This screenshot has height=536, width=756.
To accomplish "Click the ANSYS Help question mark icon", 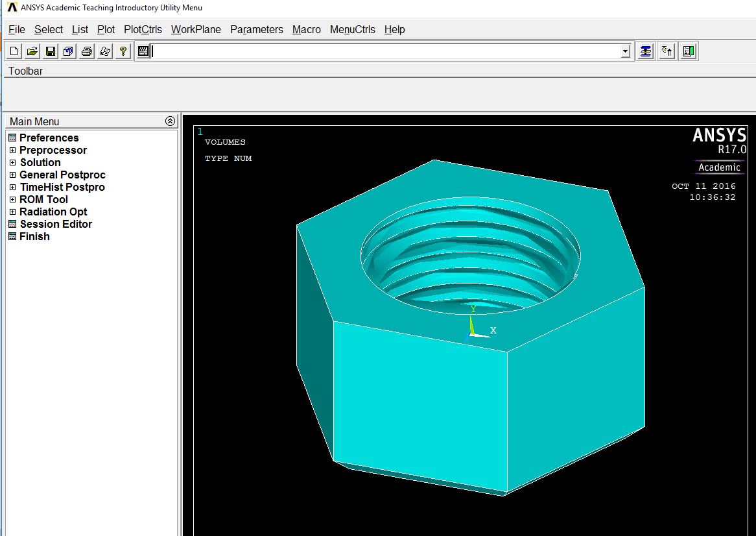I will 123,51.
